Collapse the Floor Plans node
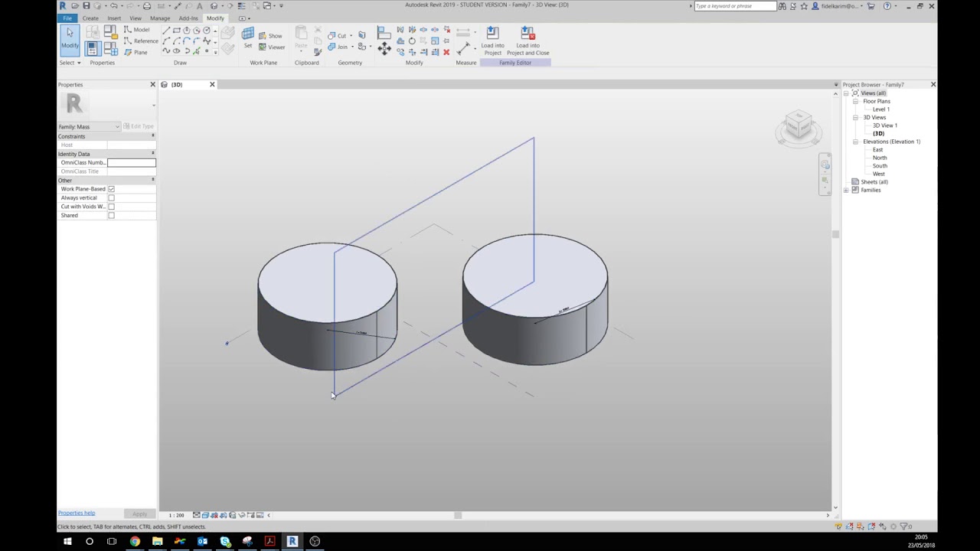The width and height of the screenshot is (980, 551). (x=855, y=101)
